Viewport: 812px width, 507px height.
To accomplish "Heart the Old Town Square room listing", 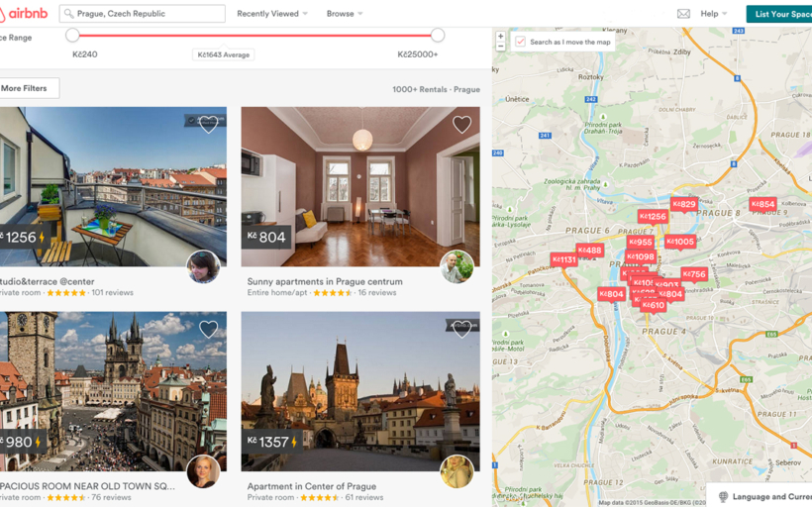I will pos(208,329).
